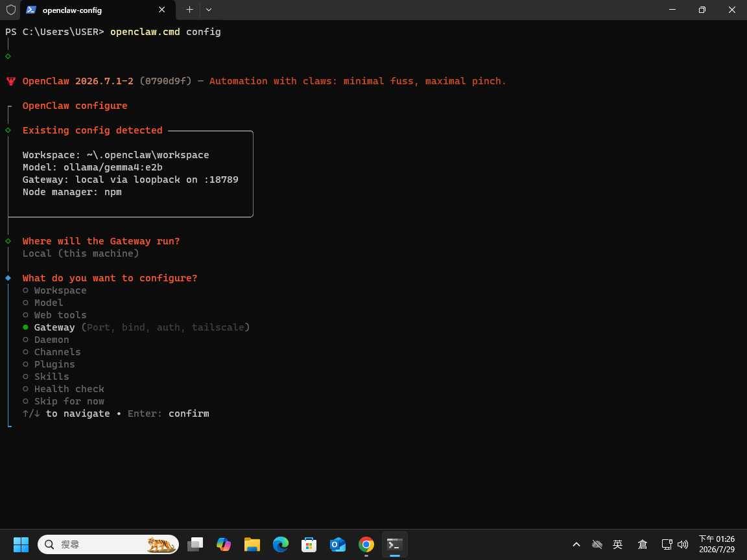This screenshot has width=747, height=560.
Task: Click the 'Model: ollama/gemma4:e2b' line
Action: pyautogui.click(x=93, y=168)
